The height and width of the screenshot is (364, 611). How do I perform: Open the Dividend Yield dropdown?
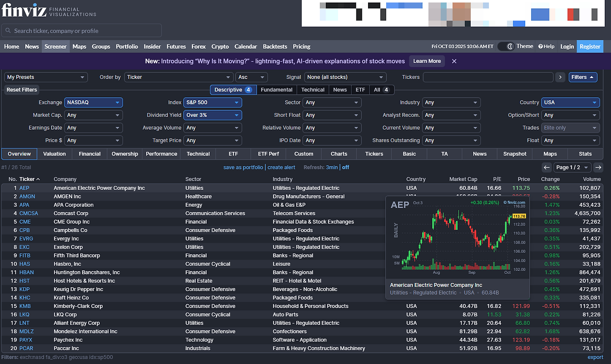[x=212, y=115]
